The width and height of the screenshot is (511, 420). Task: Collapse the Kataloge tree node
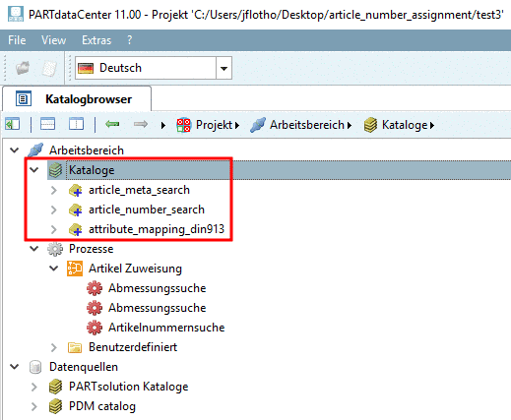(34, 170)
